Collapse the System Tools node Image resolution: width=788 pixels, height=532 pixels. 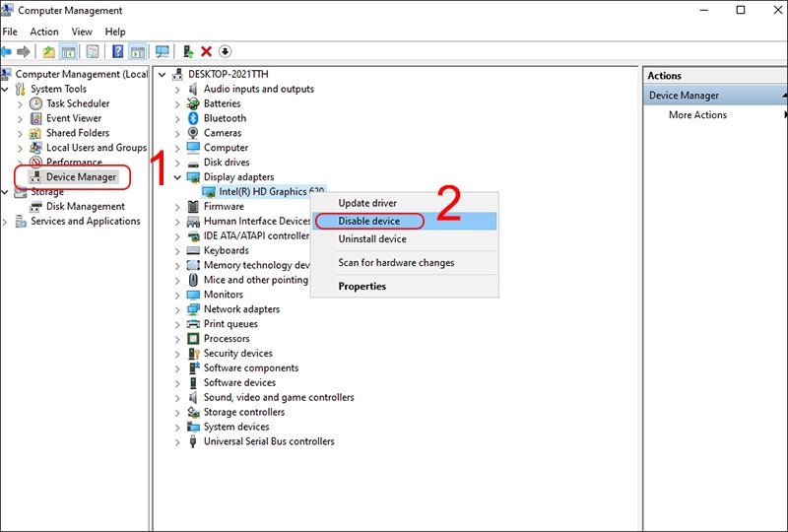pyautogui.click(x=5, y=89)
